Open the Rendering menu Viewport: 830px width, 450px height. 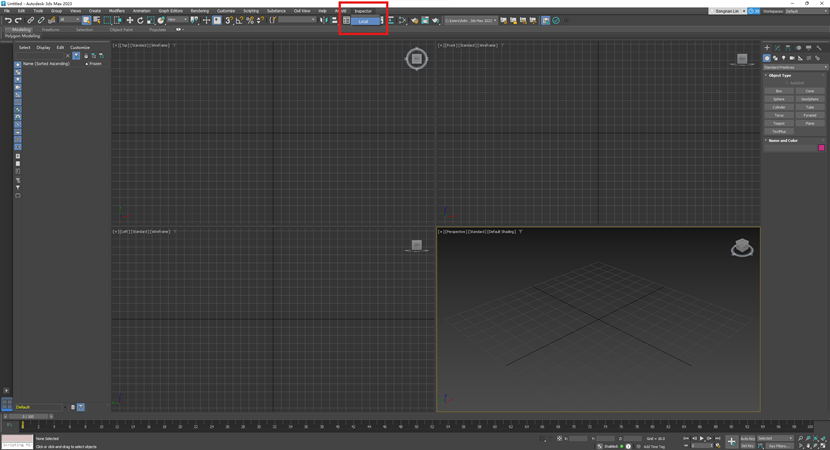[x=200, y=11]
